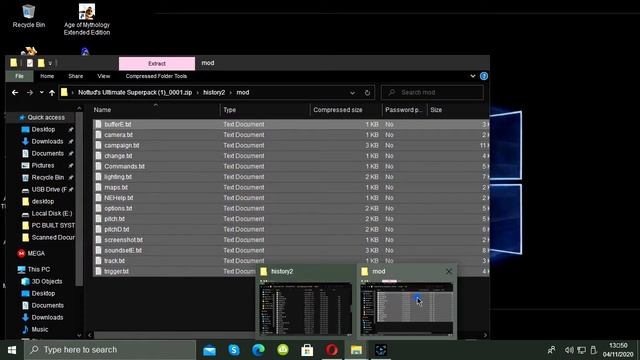This screenshot has height=360, width=640.
Task: Expand the ribbon with the chevron
Action: [x=473, y=76]
